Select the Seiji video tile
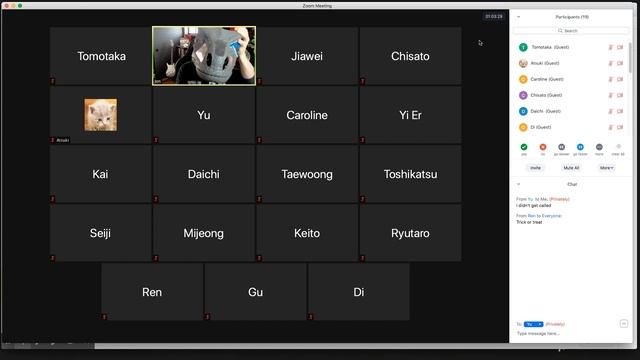 100,233
